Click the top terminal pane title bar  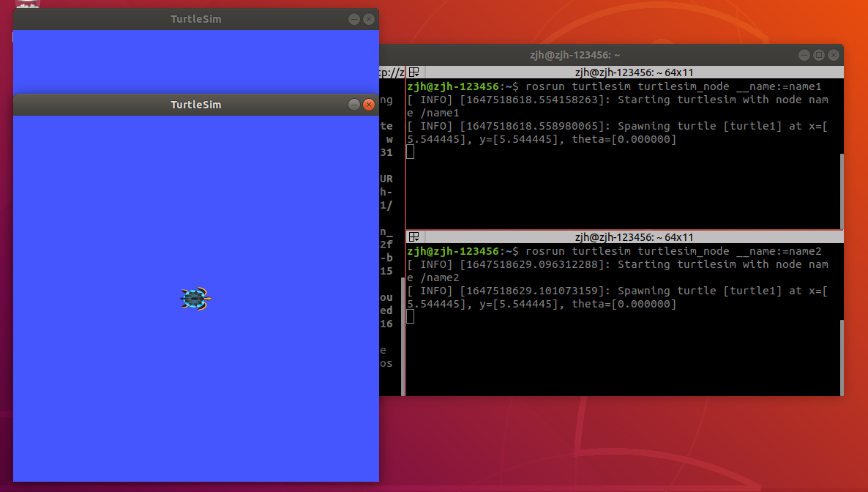625,72
